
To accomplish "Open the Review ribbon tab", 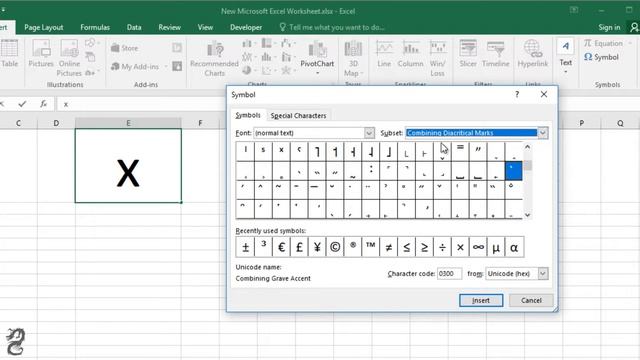I will (x=169, y=27).
